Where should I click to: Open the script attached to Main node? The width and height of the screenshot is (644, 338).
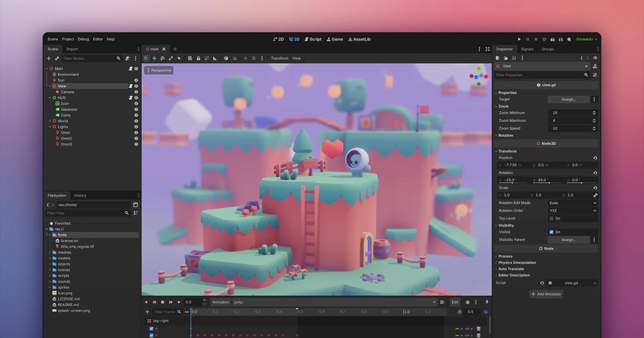[130, 69]
